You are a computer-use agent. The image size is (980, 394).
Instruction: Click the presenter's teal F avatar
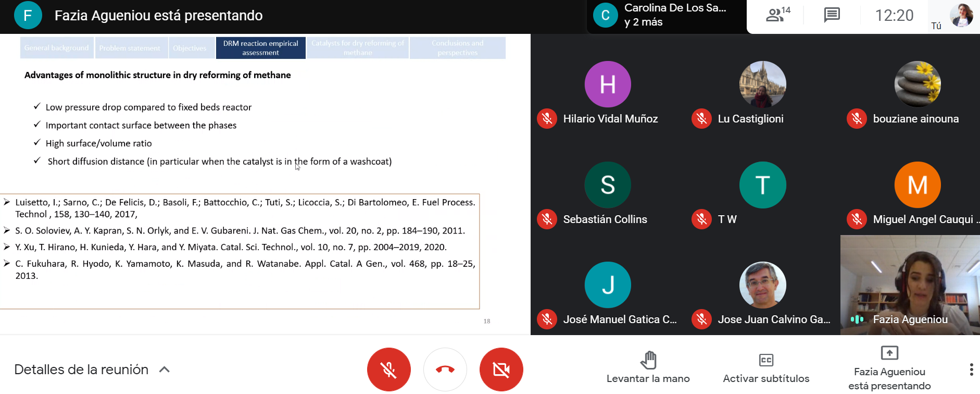click(x=28, y=15)
